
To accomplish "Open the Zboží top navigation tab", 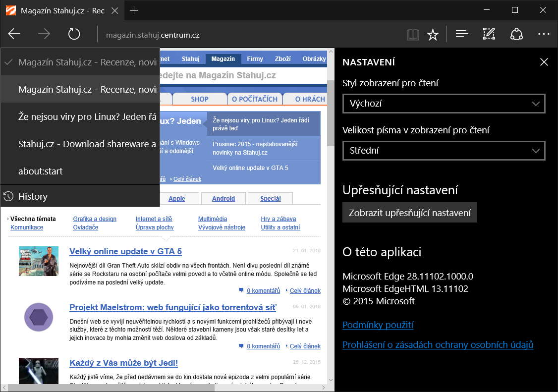I will point(282,59).
